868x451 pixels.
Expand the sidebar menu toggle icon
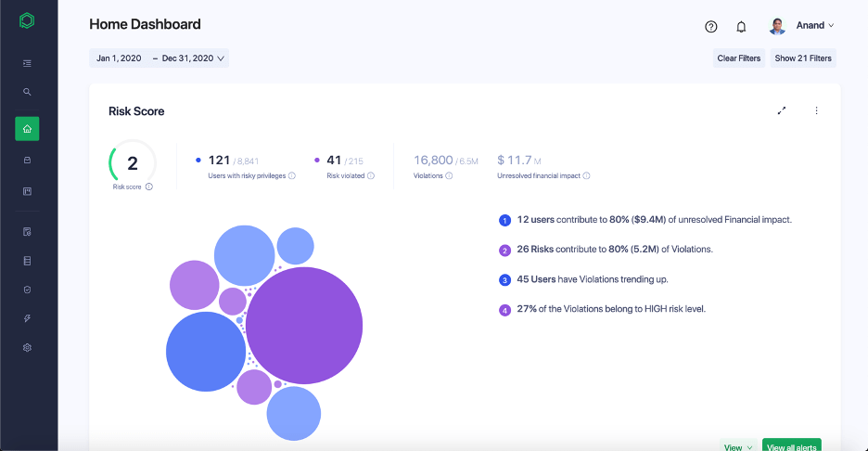27,63
